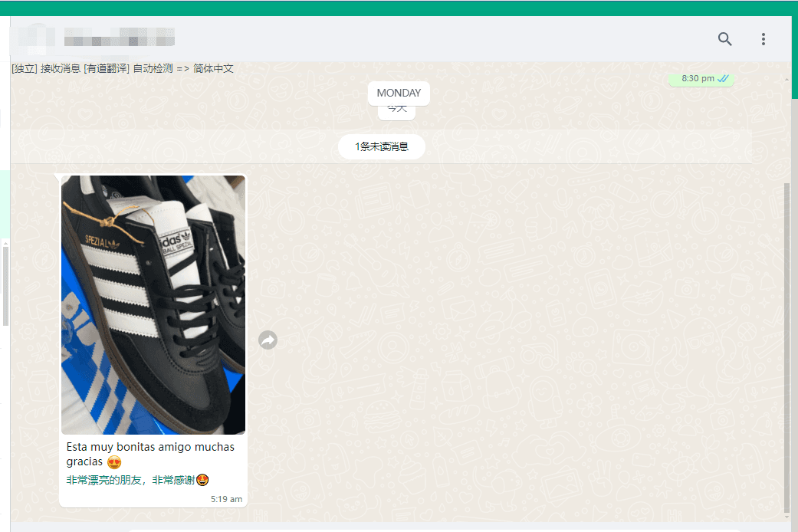The height and width of the screenshot is (532, 798).
Task: Click the chat's vertical scrollbar thumb
Action: click(x=787, y=345)
